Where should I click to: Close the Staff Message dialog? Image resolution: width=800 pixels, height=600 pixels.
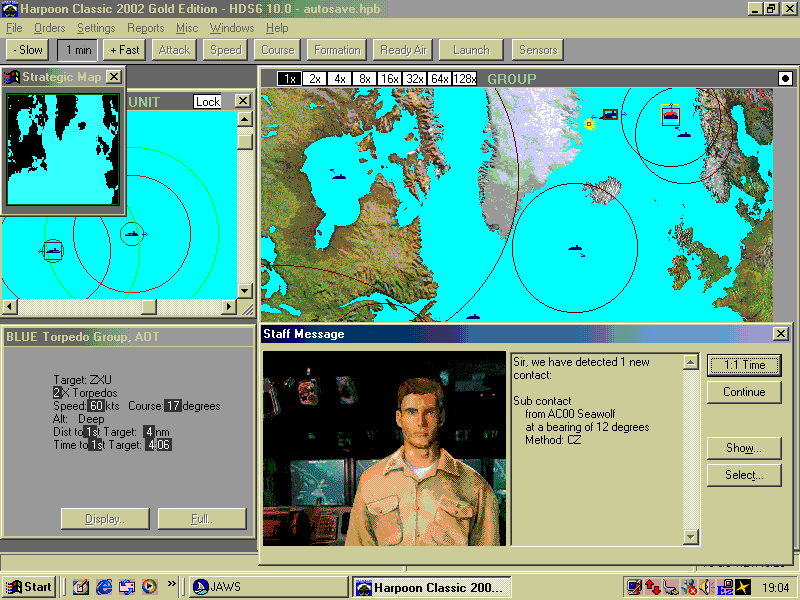pyautogui.click(x=781, y=334)
